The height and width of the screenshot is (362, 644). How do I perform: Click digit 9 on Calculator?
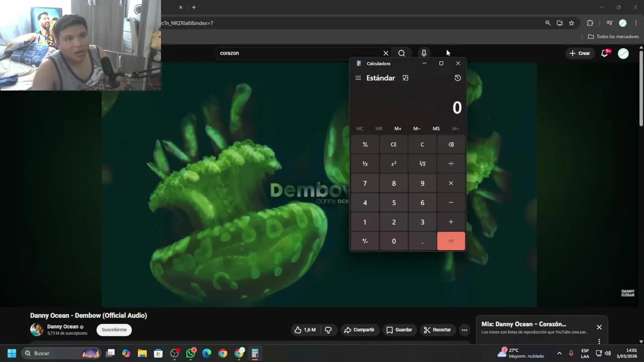422,184
